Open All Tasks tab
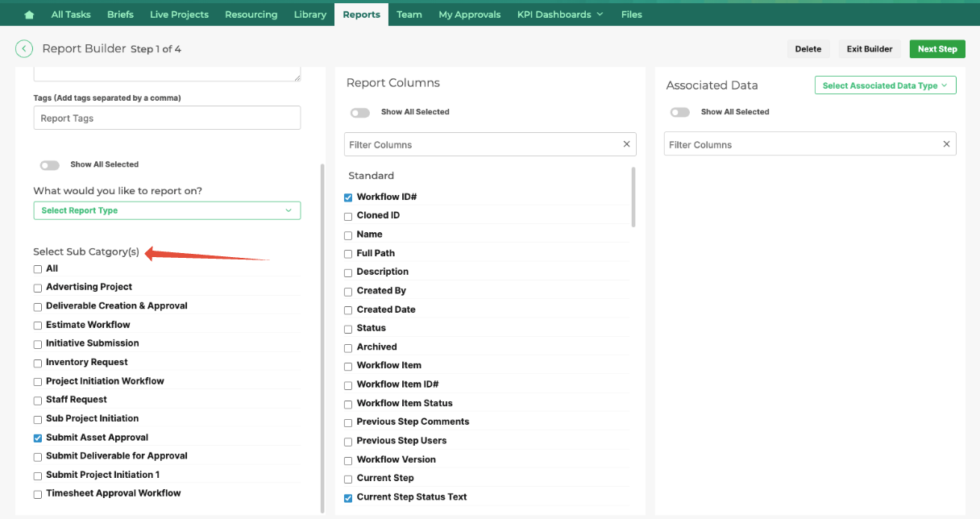This screenshot has height=519, width=980. (71, 15)
